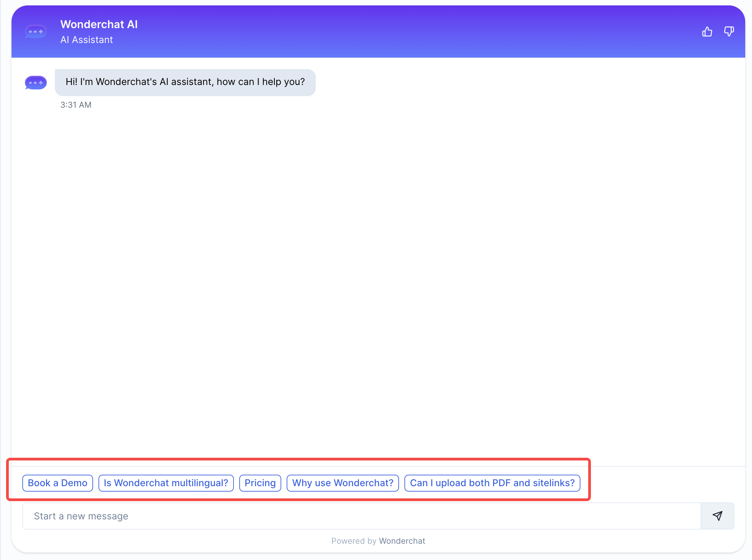
Task: Select the Is Wonderchat multilingual? chip
Action: pyautogui.click(x=166, y=483)
